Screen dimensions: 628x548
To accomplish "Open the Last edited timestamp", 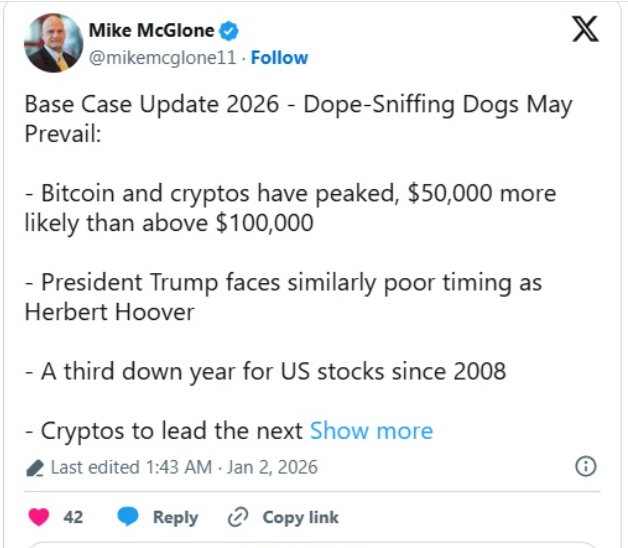I will click(x=184, y=467).
